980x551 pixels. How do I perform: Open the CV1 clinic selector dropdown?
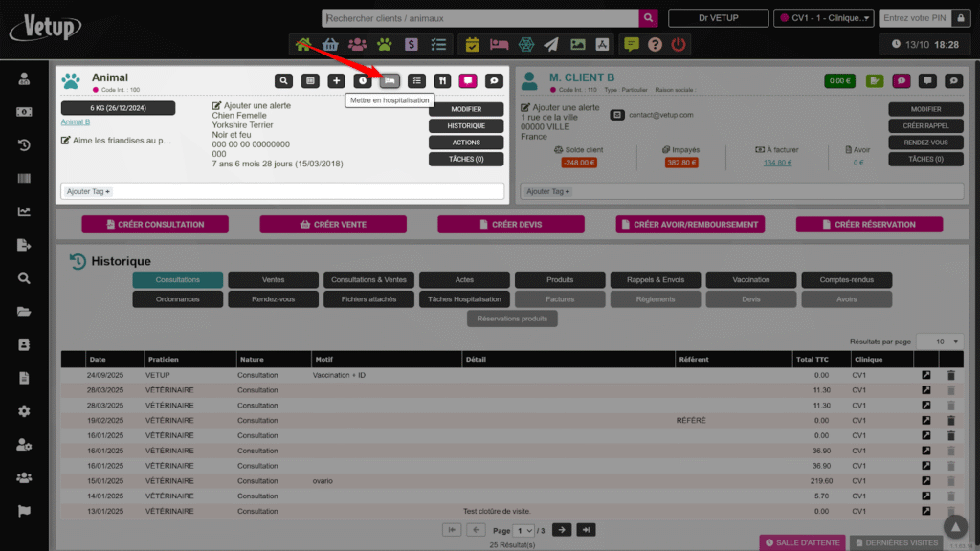click(x=824, y=18)
